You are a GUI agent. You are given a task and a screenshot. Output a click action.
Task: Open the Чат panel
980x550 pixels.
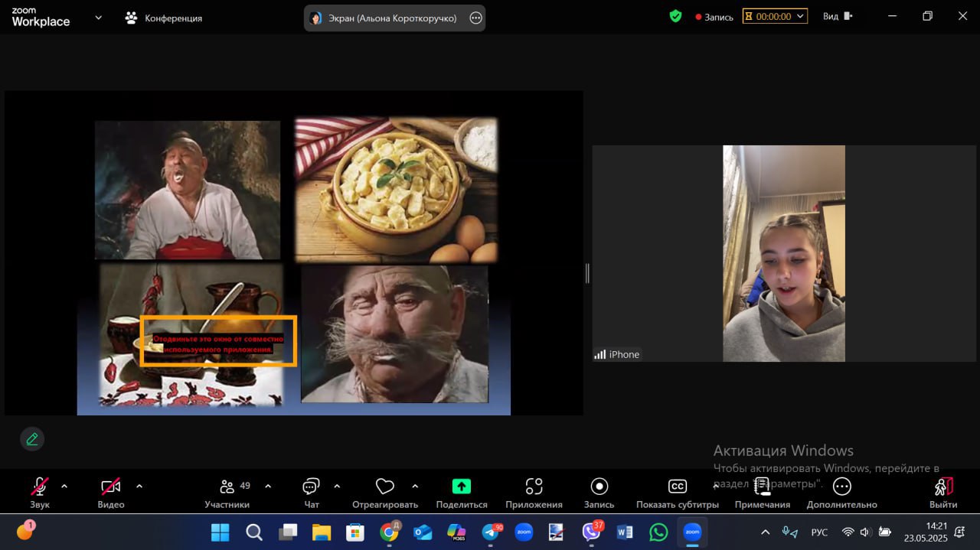[x=312, y=493]
